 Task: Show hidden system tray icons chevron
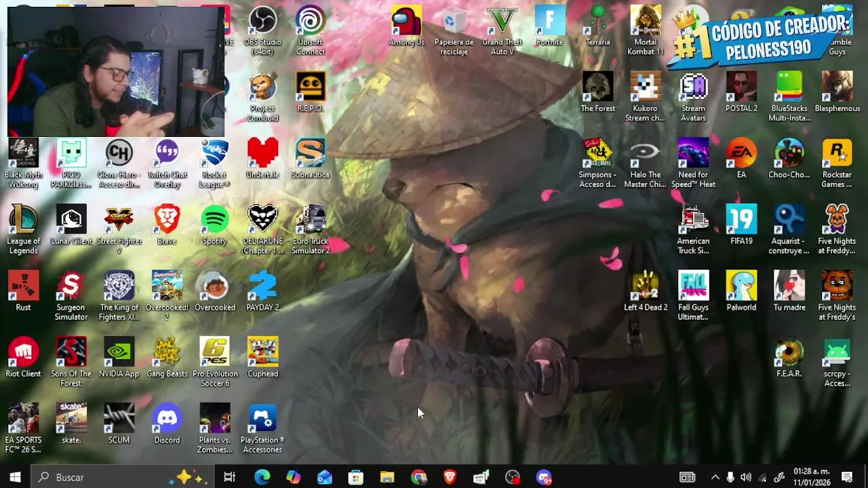(715, 477)
